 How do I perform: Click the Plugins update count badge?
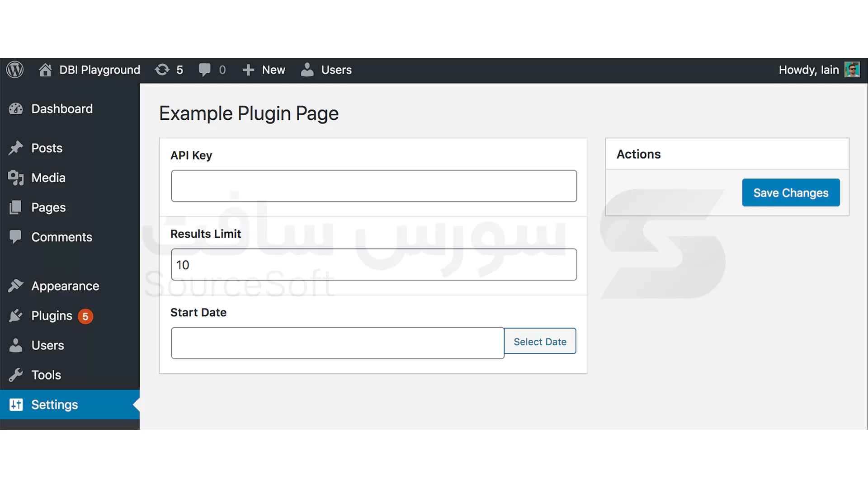click(x=85, y=316)
